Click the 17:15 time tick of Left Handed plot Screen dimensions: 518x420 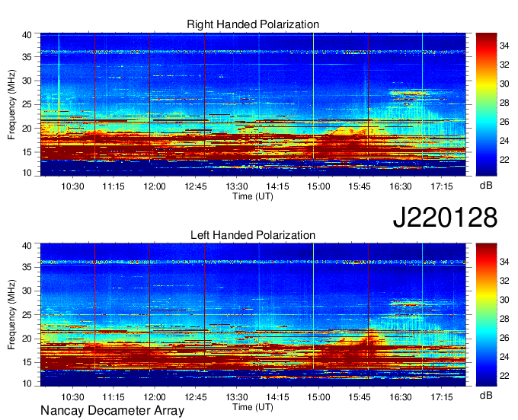click(441, 397)
